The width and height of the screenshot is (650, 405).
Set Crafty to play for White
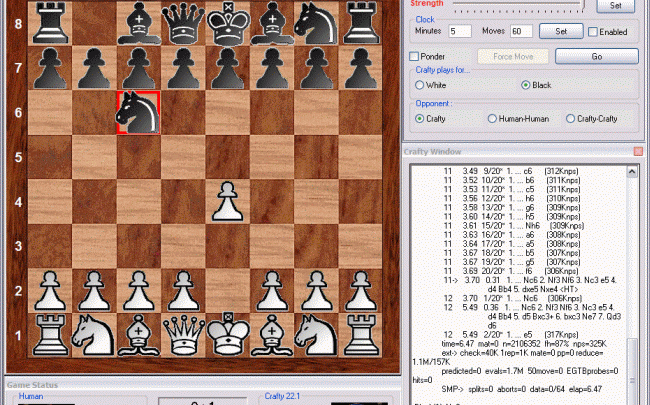pyautogui.click(x=420, y=86)
